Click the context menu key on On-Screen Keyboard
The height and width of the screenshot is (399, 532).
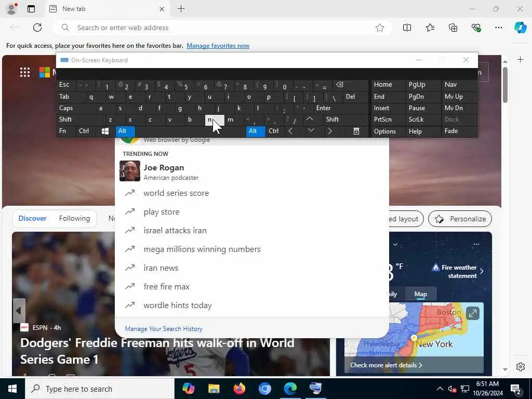point(356,131)
